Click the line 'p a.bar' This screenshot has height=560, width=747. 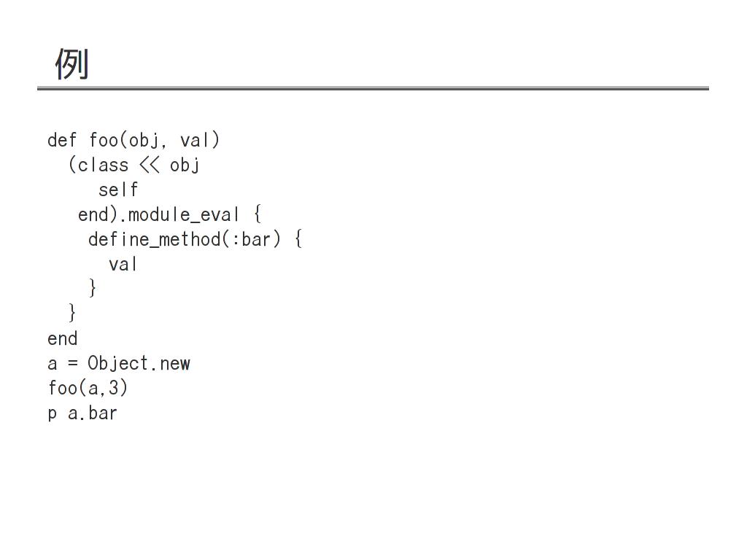pyautogui.click(x=82, y=413)
